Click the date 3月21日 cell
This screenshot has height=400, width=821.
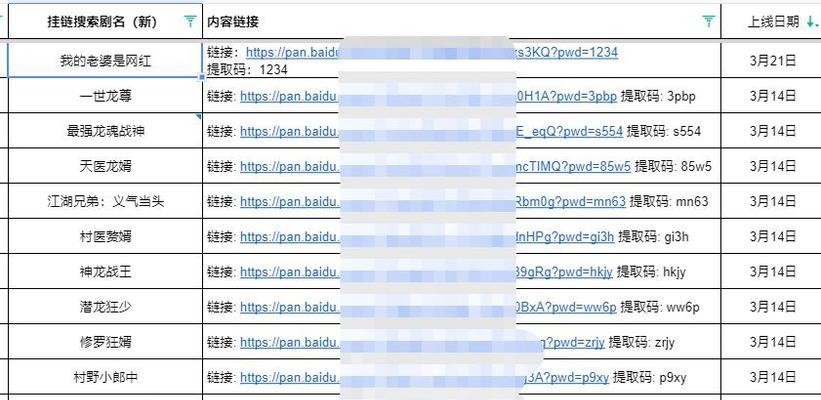click(771, 60)
